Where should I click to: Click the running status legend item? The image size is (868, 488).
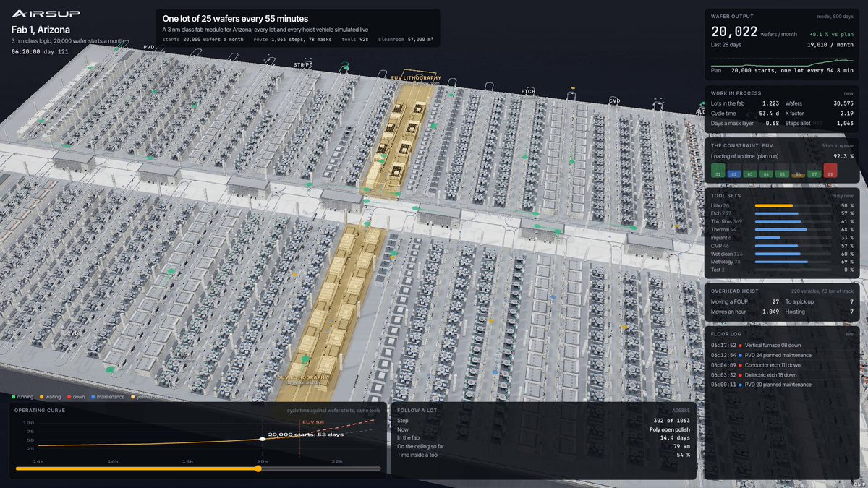[x=23, y=397]
